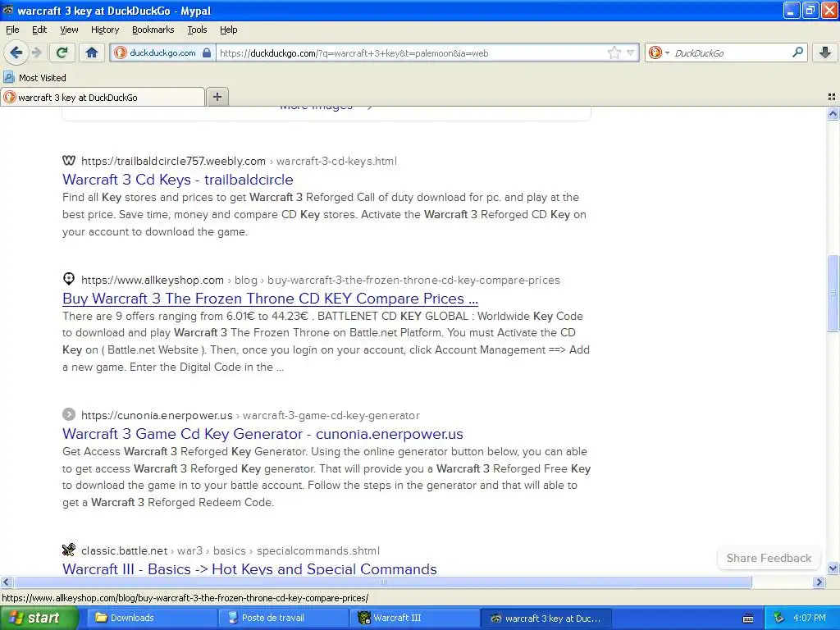Image resolution: width=840 pixels, height=630 pixels.
Task: Open the History menu
Action: pyautogui.click(x=104, y=30)
